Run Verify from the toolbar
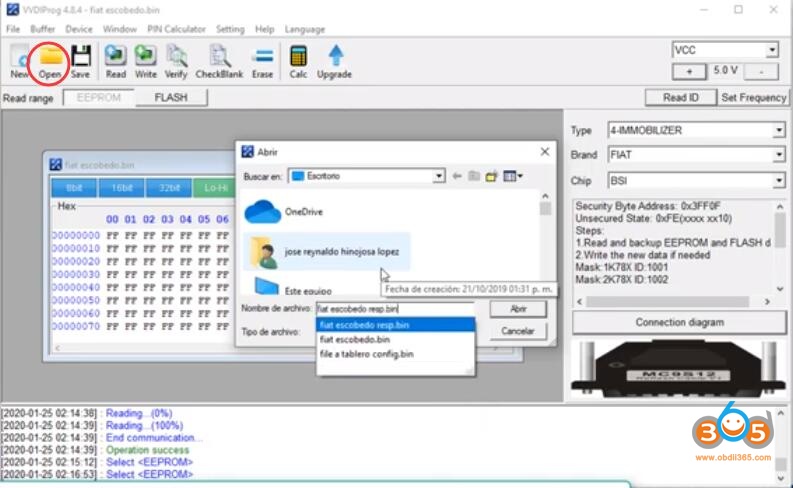The height and width of the screenshot is (488, 793). tap(176, 61)
